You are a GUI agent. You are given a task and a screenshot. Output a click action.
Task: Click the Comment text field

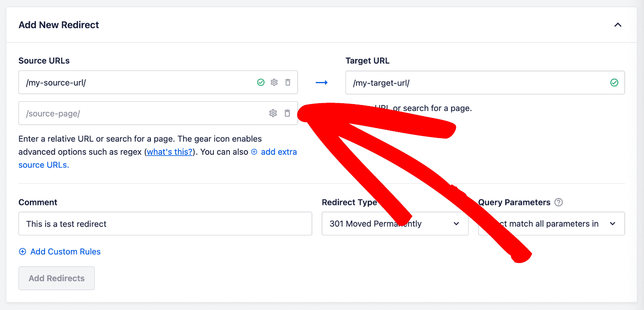(165, 224)
